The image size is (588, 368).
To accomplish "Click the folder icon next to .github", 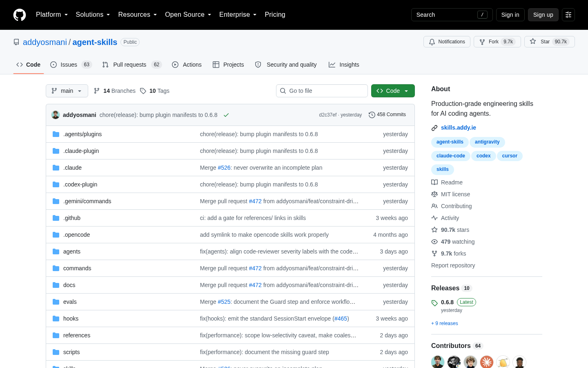I will [56, 218].
